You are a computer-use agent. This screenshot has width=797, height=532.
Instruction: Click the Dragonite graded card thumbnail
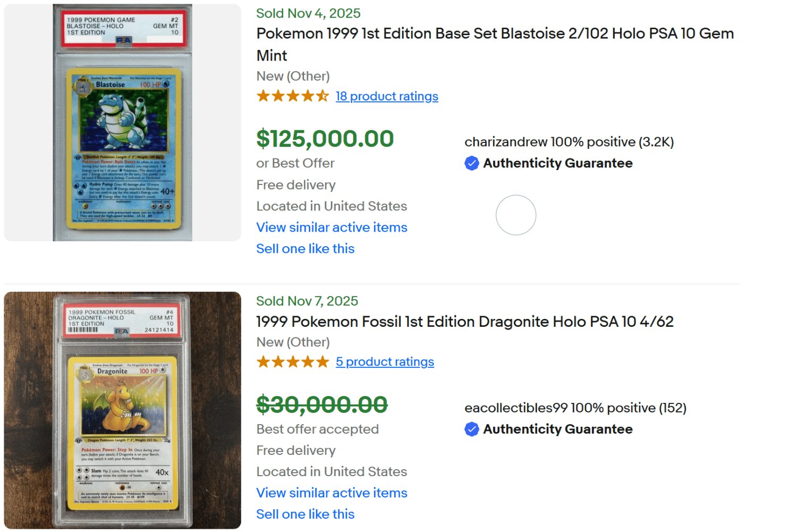pyautogui.click(x=122, y=410)
